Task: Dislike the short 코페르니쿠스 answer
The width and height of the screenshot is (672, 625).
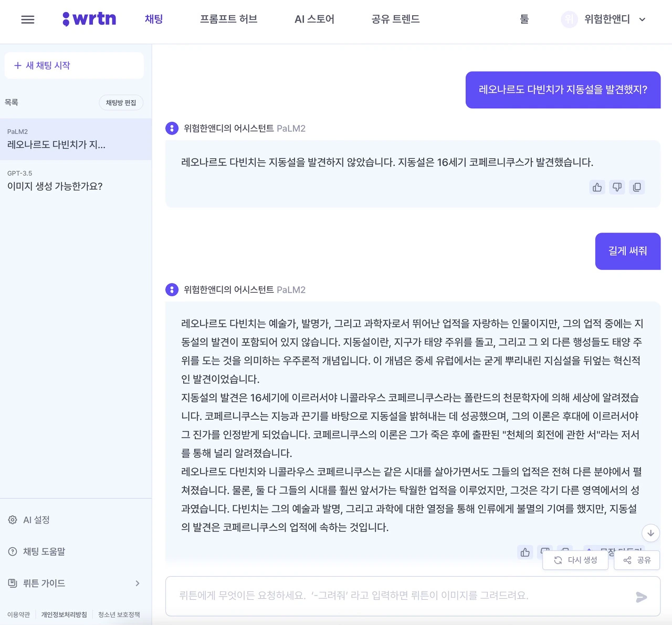Action: 617,187
